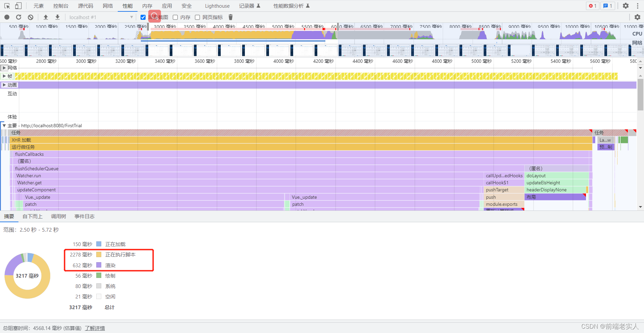This screenshot has height=333, width=644.
Task: Click the yellow 正在执行脚本 legend swatch
Action: tap(99, 254)
